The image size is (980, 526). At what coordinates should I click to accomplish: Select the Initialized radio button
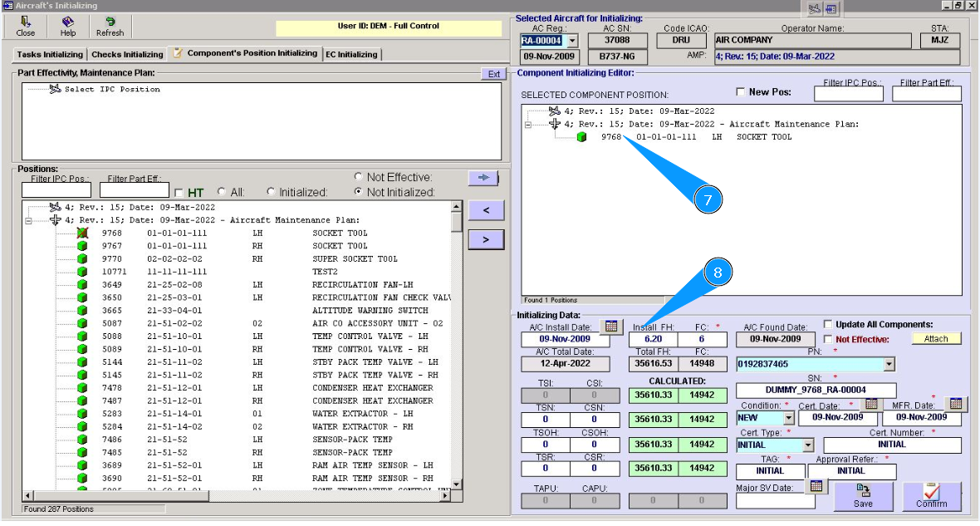[x=271, y=192]
